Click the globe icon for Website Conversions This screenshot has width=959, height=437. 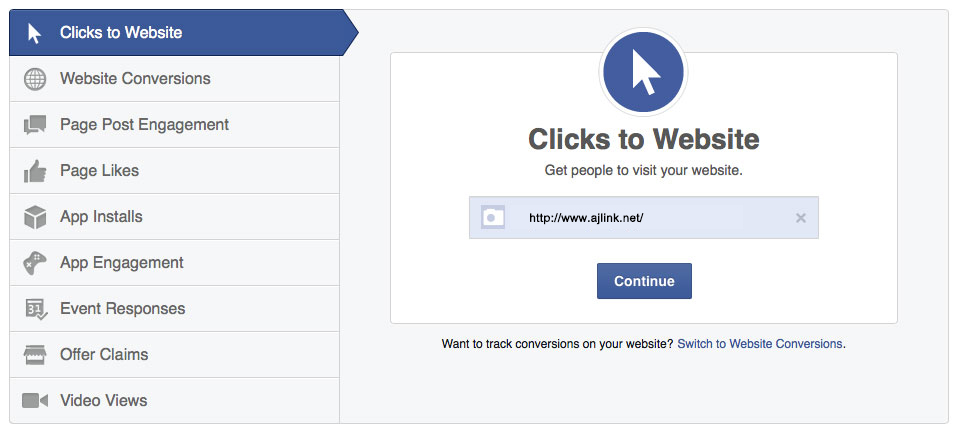click(x=35, y=79)
